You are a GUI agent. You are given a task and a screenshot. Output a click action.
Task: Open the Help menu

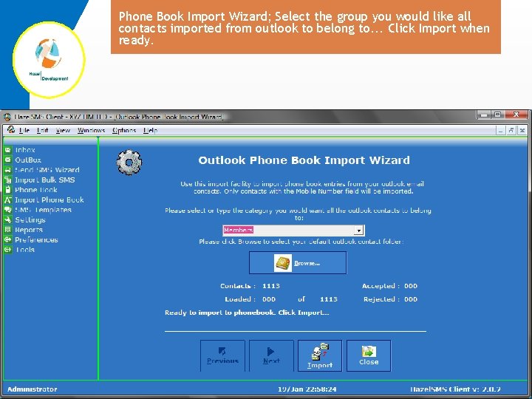150,130
